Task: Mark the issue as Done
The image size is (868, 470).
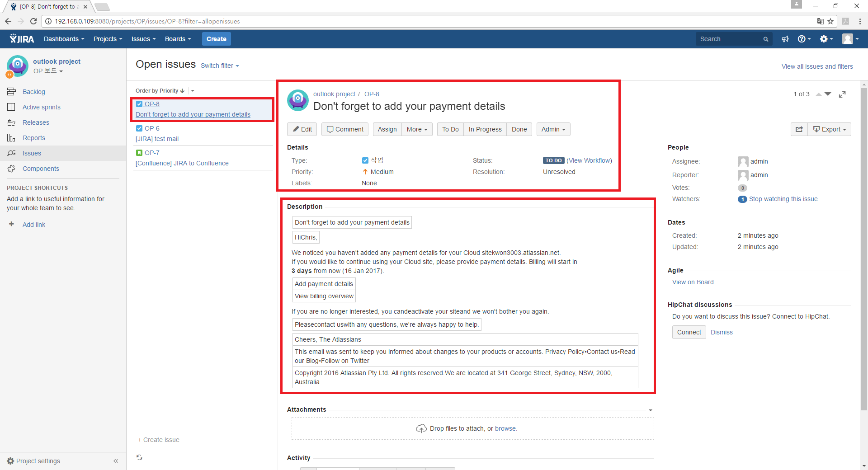Action: 519,129
